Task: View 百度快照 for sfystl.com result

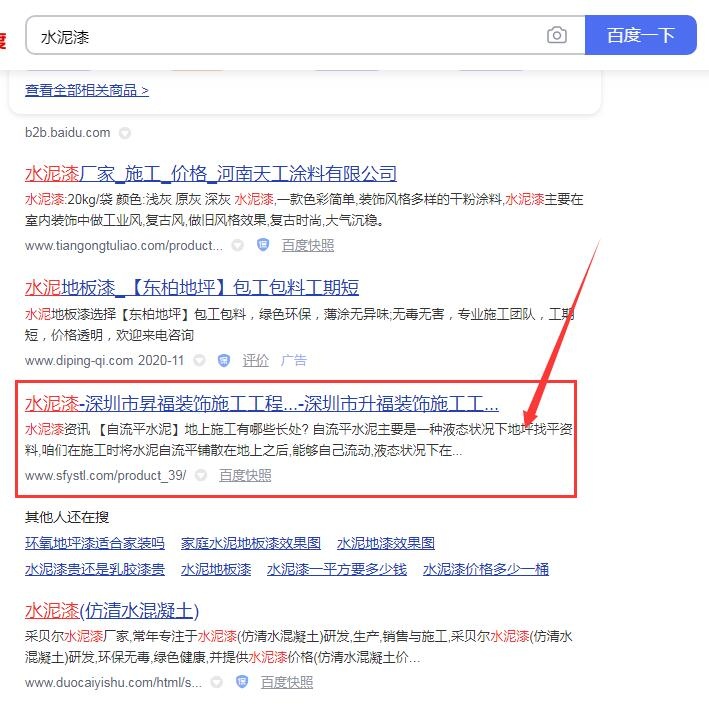Action: point(245,475)
